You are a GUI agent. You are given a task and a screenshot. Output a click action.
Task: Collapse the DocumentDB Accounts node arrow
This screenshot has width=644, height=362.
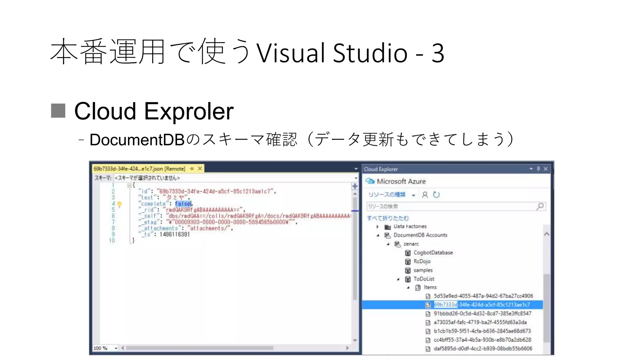click(x=378, y=235)
